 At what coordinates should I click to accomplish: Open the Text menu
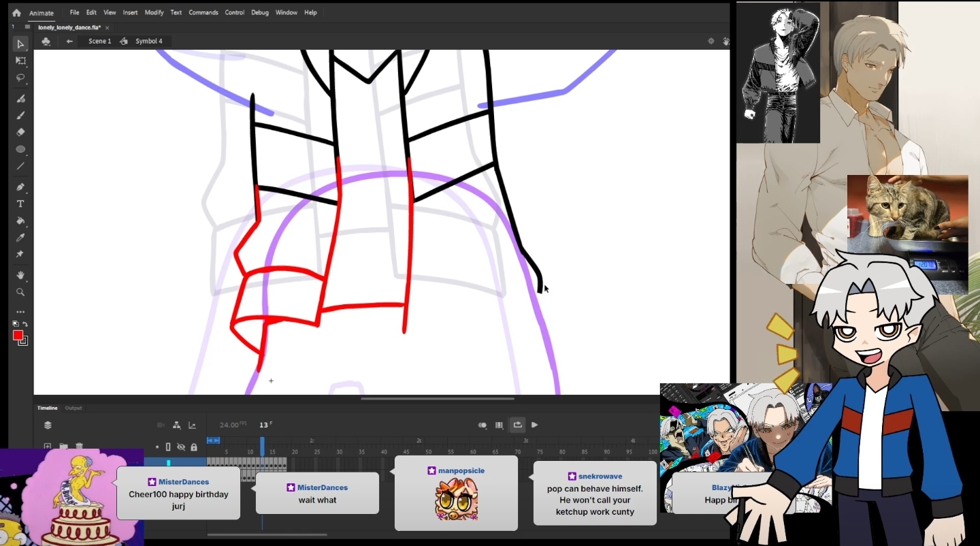point(176,12)
